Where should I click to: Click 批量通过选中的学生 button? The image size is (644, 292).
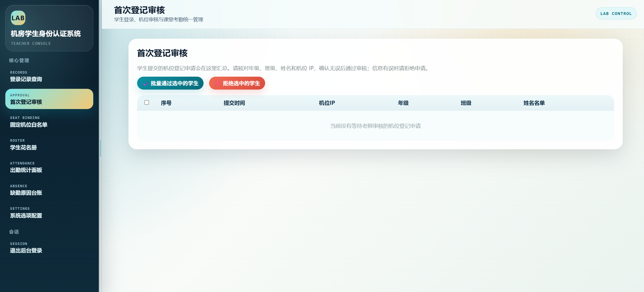coord(170,83)
